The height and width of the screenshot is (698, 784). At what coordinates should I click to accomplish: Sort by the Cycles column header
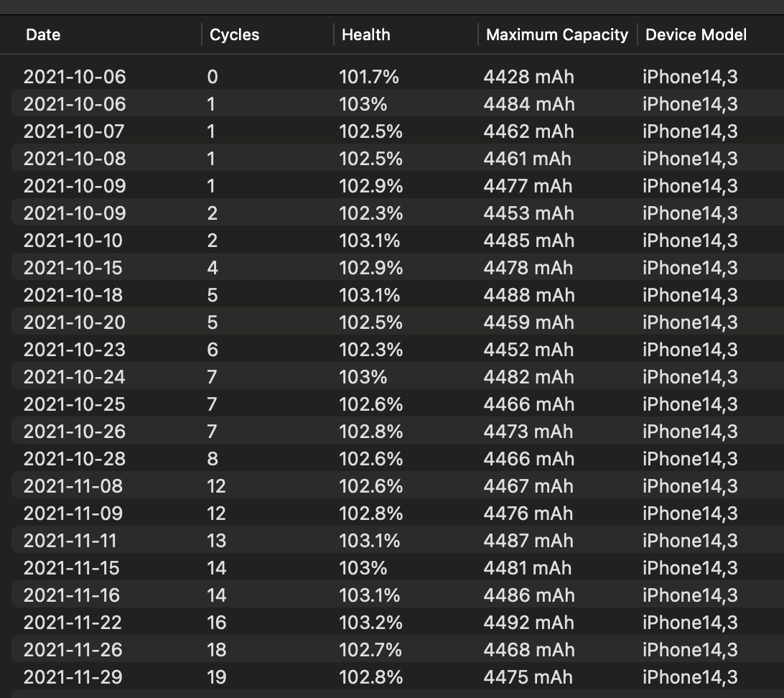pyautogui.click(x=235, y=34)
